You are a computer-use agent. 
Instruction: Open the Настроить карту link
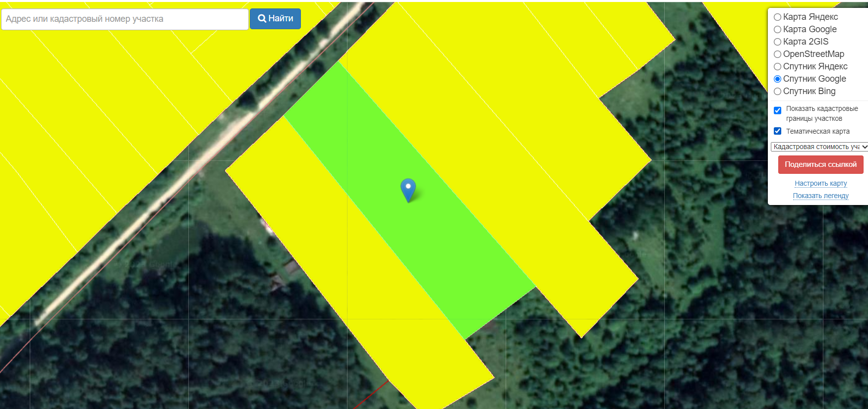(x=820, y=183)
